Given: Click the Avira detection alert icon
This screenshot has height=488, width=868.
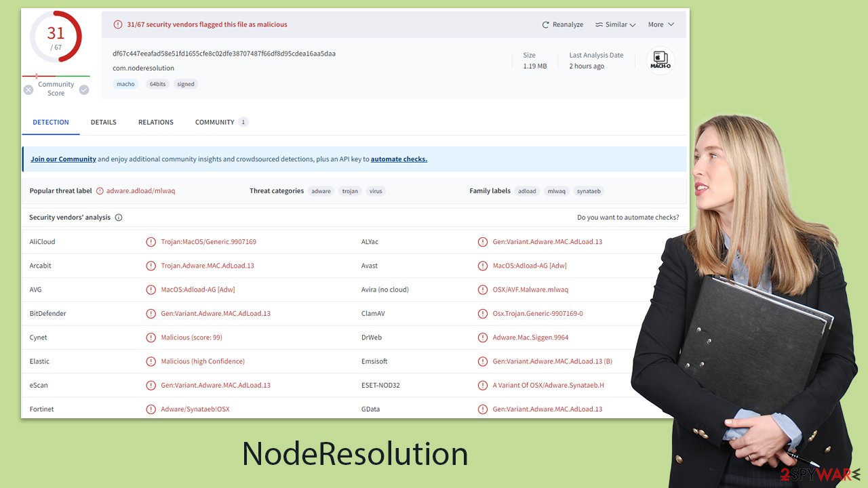Looking at the screenshot, I should 483,289.
